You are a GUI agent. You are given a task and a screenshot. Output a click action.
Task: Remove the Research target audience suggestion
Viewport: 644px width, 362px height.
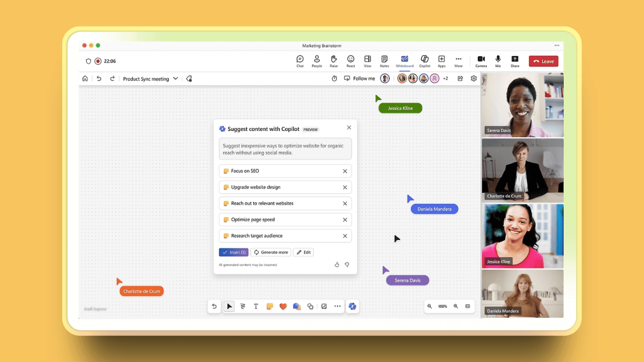[x=345, y=236]
